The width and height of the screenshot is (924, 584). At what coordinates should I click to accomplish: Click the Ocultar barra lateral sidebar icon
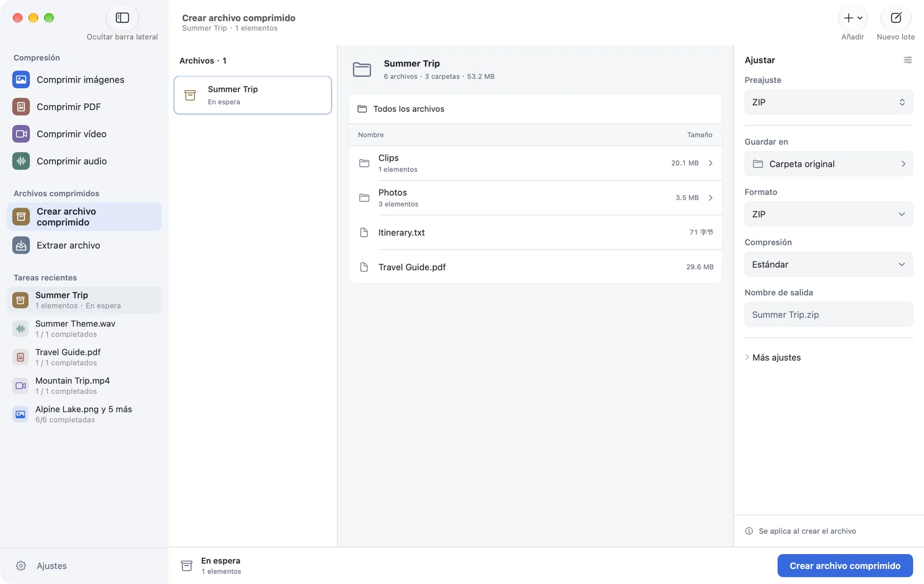point(122,18)
